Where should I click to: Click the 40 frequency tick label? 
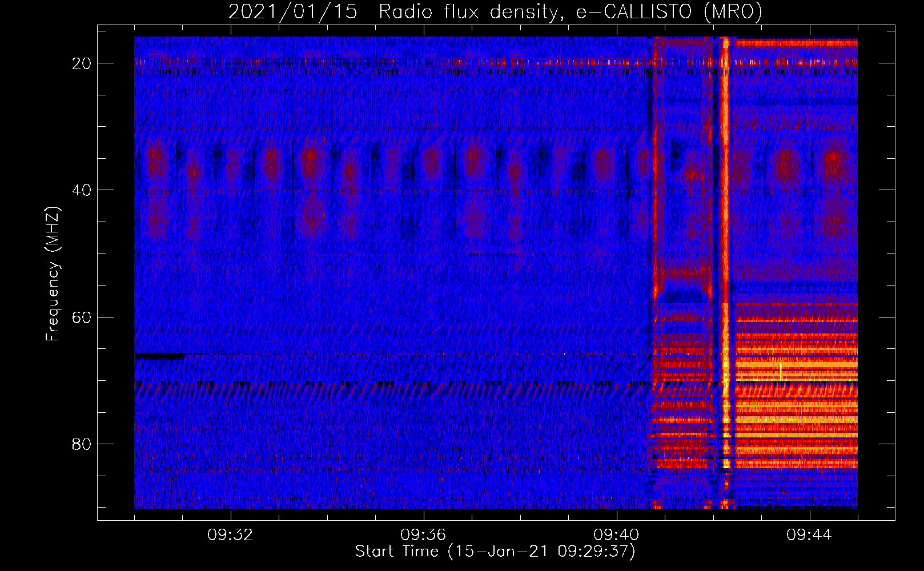click(x=82, y=190)
